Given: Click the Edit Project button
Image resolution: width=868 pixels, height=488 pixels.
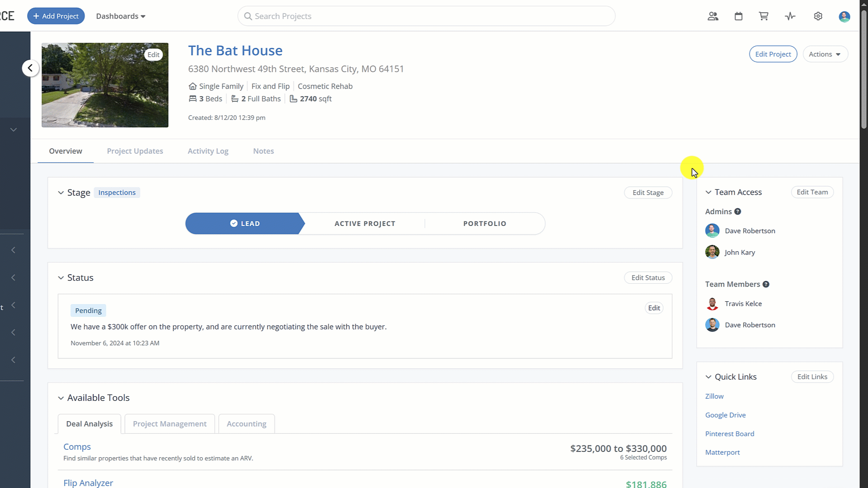Looking at the screenshot, I should tap(773, 54).
